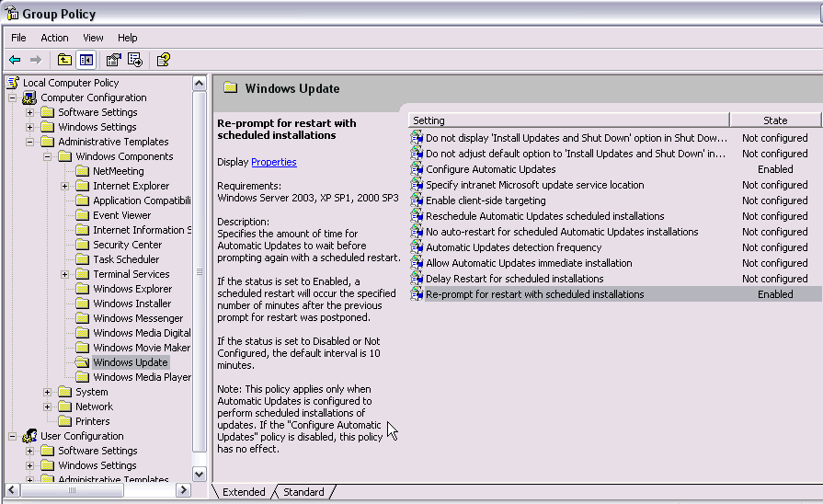Collapse the Administrative Templates tree node
Viewport: 823px width, 504px height.
(30, 142)
